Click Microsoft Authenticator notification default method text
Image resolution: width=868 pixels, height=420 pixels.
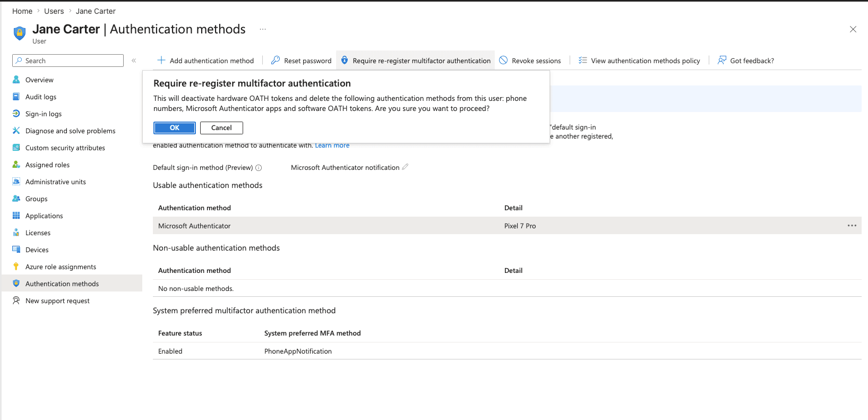point(345,167)
